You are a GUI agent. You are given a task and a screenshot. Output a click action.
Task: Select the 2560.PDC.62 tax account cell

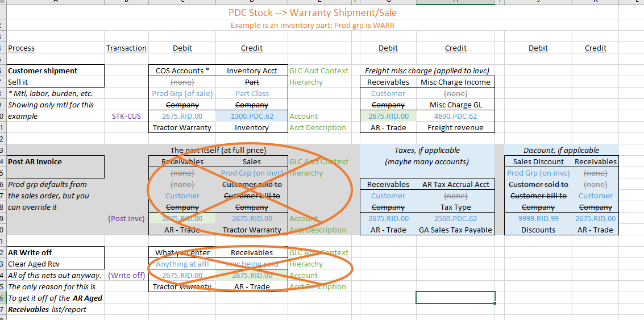(455, 218)
